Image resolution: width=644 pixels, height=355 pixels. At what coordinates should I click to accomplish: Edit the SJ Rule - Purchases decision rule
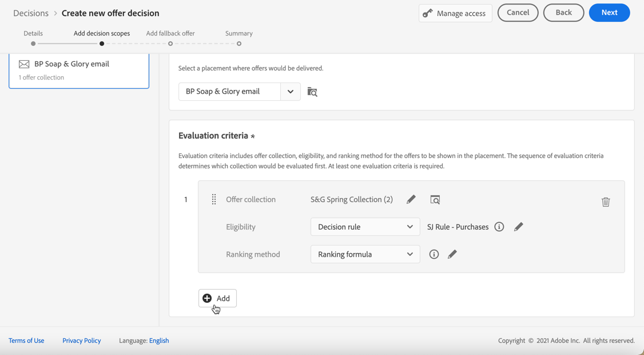click(x=518, y=227)
